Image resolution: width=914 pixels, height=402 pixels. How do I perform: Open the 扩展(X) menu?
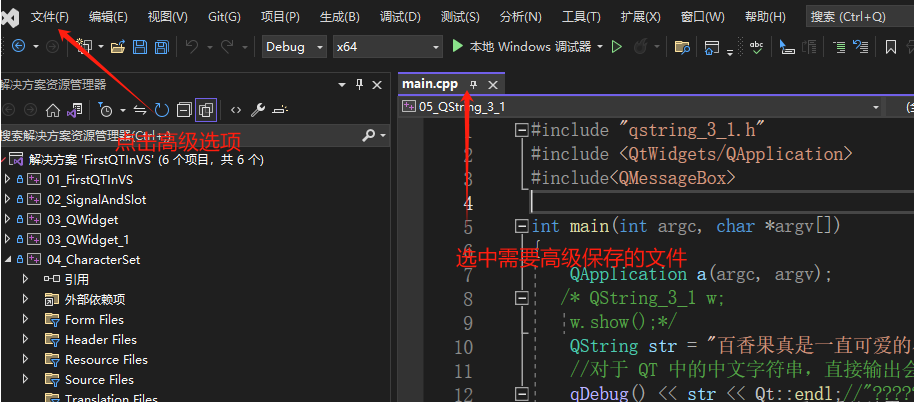pos(641,17)
